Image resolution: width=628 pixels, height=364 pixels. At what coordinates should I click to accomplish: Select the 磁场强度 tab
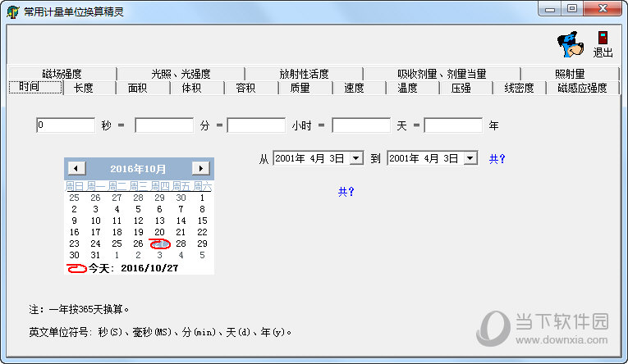pyautogui.click(x=62, y=74)
